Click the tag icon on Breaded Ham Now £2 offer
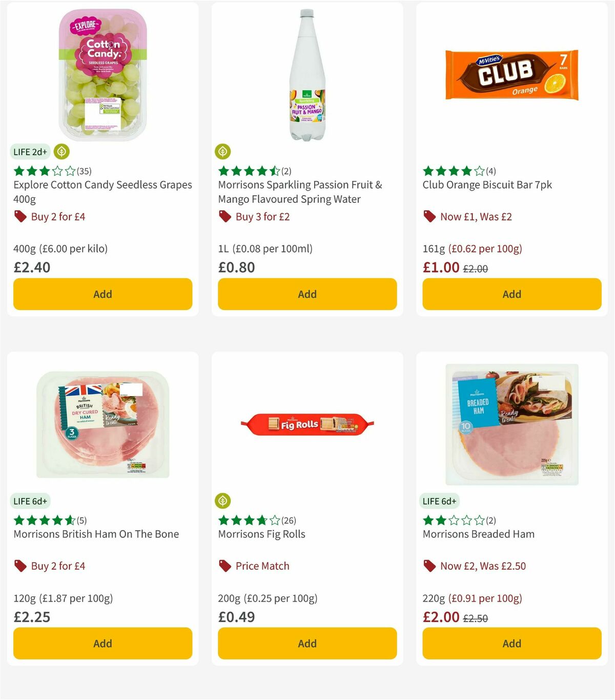Viewport: 615px width, 700px height. click(429, 566)
